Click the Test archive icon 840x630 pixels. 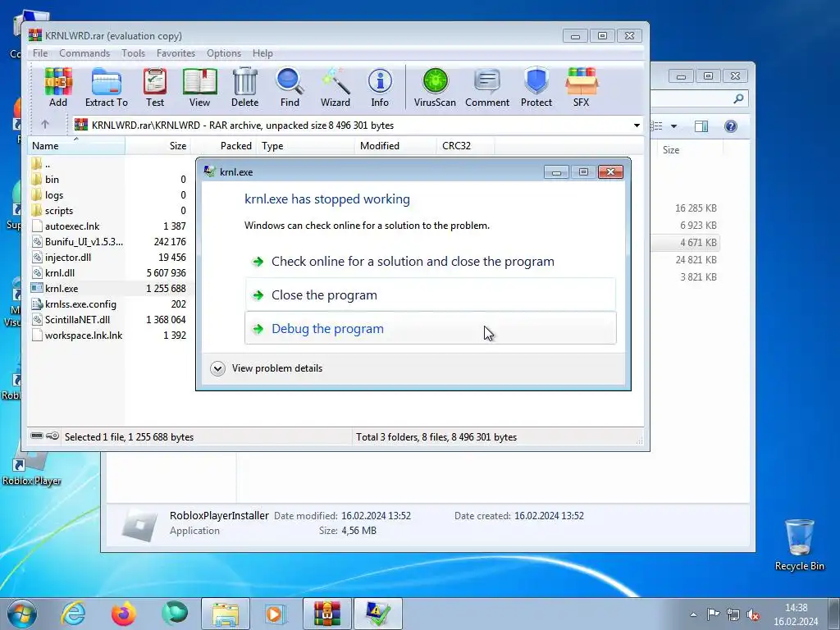(x=155, y=87)
